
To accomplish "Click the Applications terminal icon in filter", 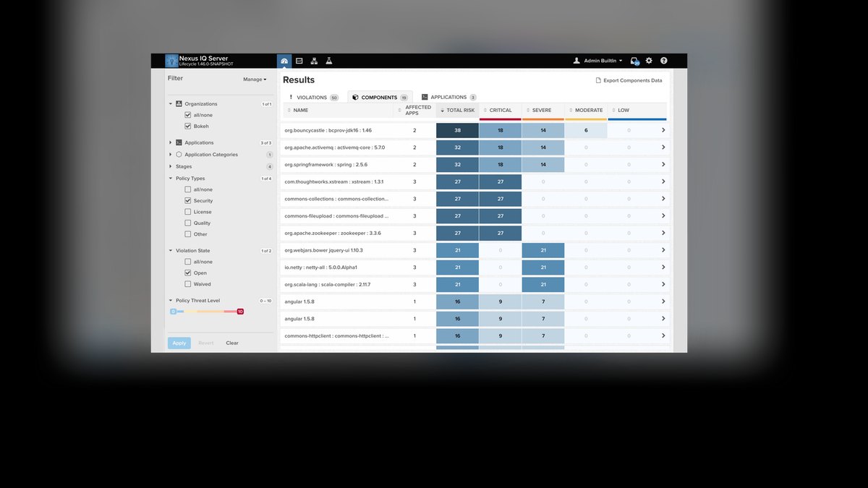I will tap(179, 142).
